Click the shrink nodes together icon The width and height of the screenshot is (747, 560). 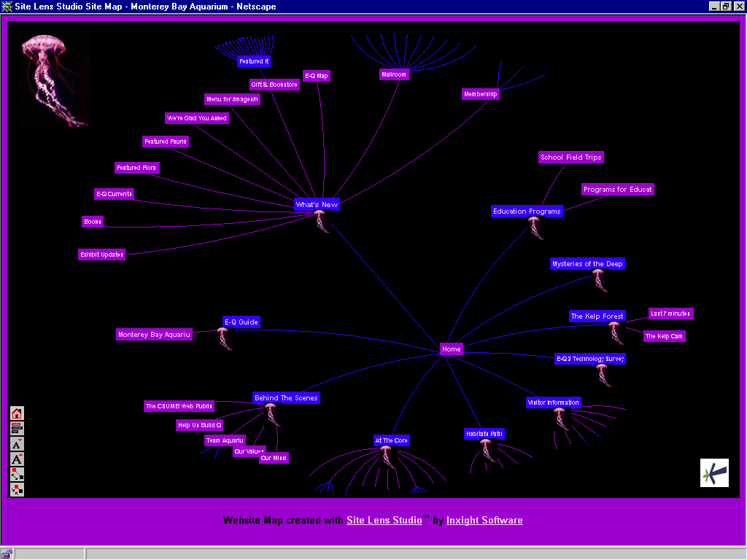click(17, 489)
